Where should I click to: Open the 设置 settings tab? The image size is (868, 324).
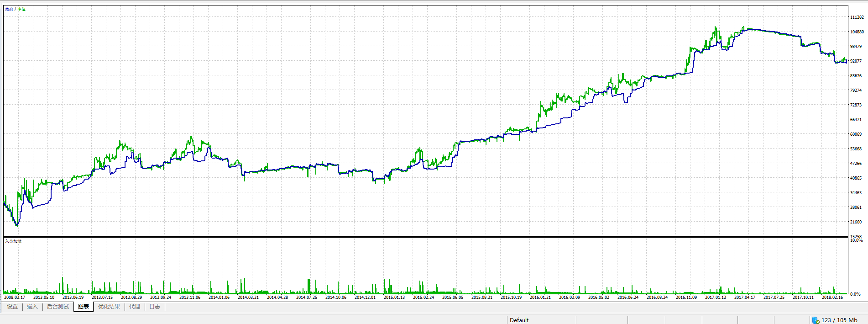click(12, 307)
